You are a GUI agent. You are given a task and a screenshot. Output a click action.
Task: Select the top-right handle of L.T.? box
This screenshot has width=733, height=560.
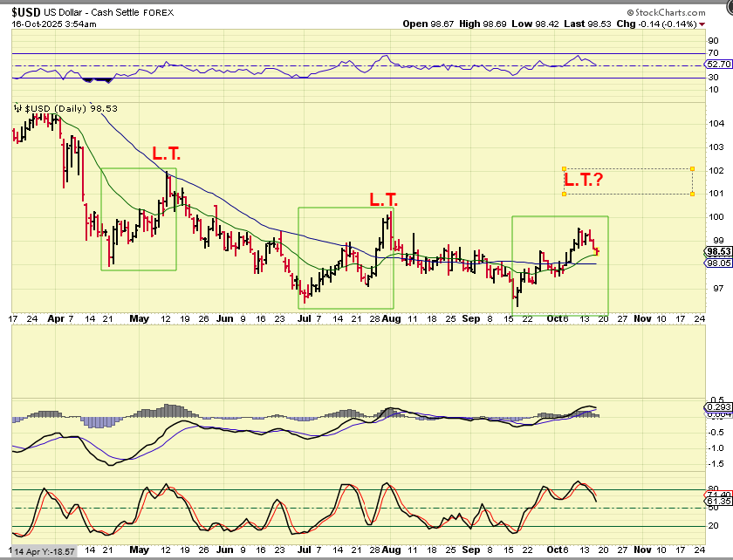692,169
